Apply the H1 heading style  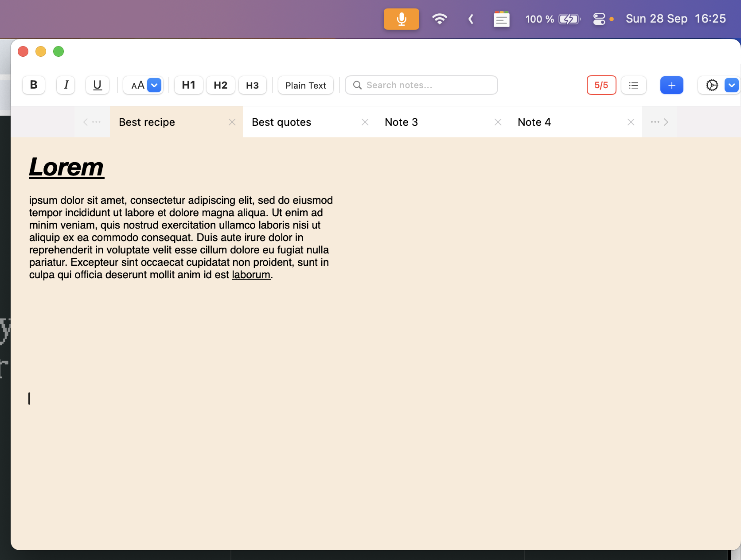[x=188, y=85]
